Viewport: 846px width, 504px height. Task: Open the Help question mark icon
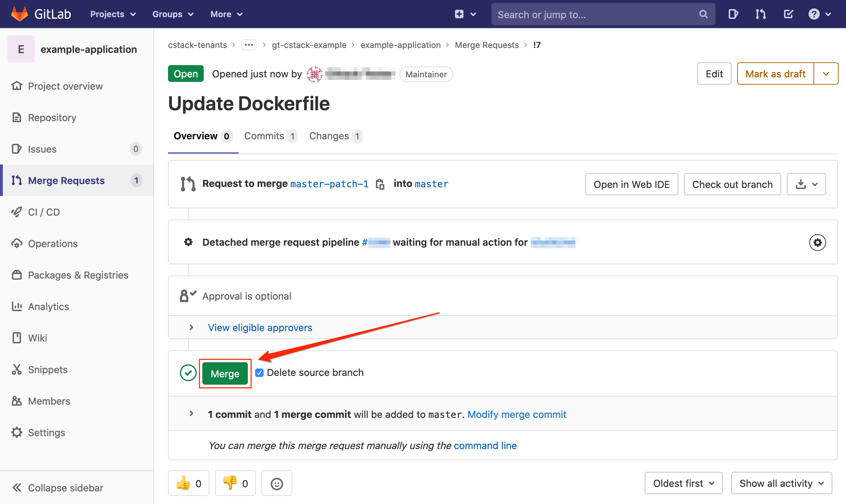point(814,14)
